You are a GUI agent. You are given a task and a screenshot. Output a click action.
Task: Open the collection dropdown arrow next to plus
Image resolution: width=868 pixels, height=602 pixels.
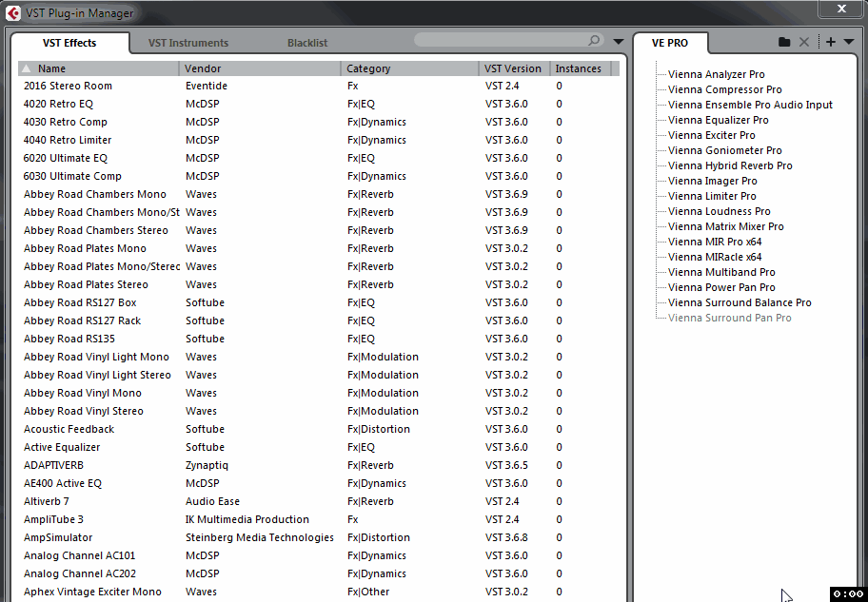point(849,42)
